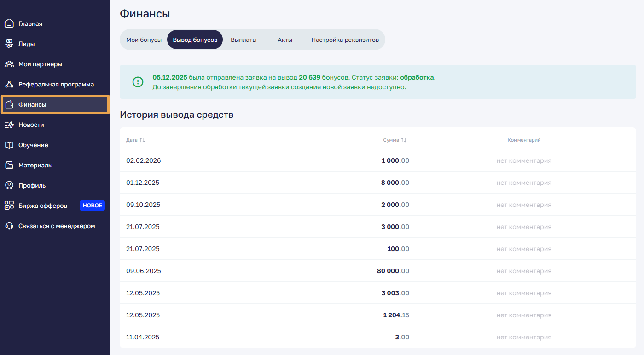Open the Материалы folder icon
Image resolution: width=644 pixels, height=355 pixels.
click(x=9, y=165)
